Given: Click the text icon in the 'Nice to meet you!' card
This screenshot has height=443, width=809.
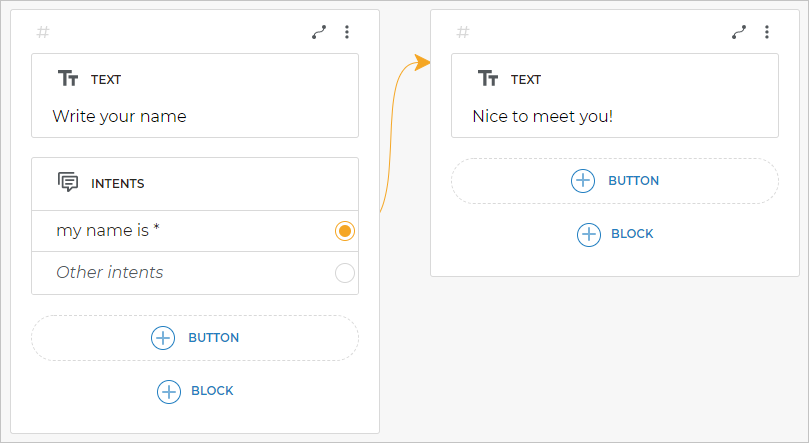Looking at the screenshot, I should 488,79.
